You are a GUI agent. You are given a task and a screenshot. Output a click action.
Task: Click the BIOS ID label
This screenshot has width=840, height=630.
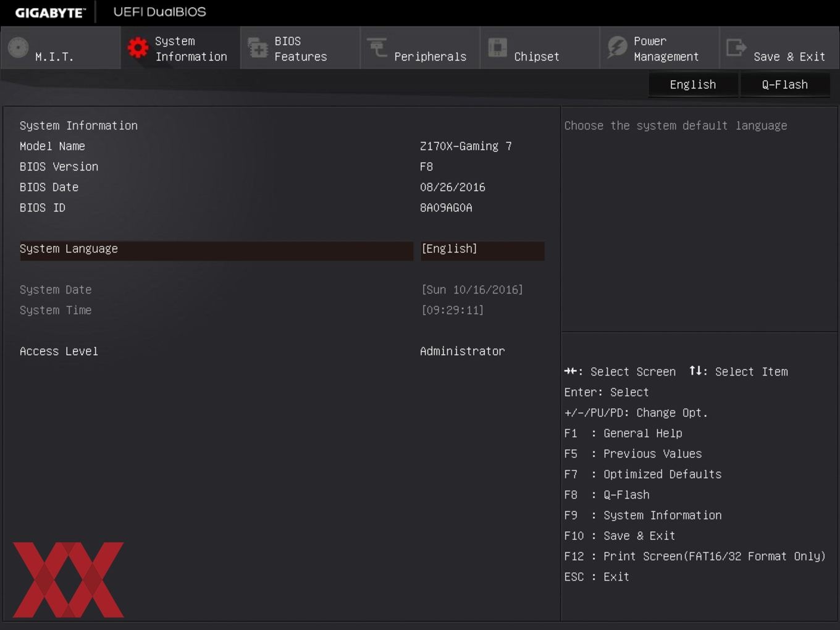point(42,208)
